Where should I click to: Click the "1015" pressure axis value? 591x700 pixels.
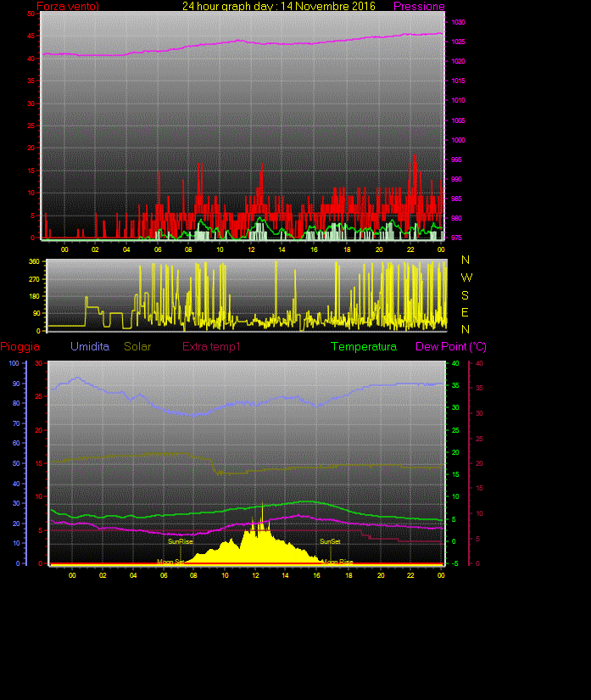458,81
